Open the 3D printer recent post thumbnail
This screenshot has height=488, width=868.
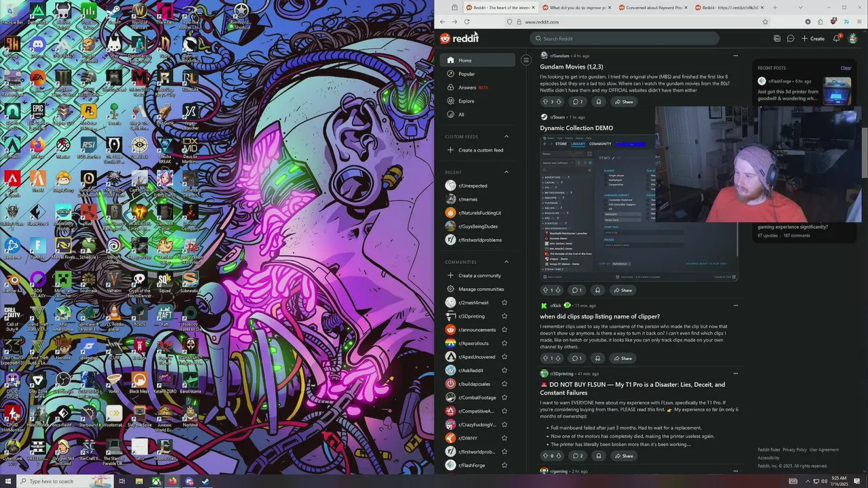click(x=837, y=91)
